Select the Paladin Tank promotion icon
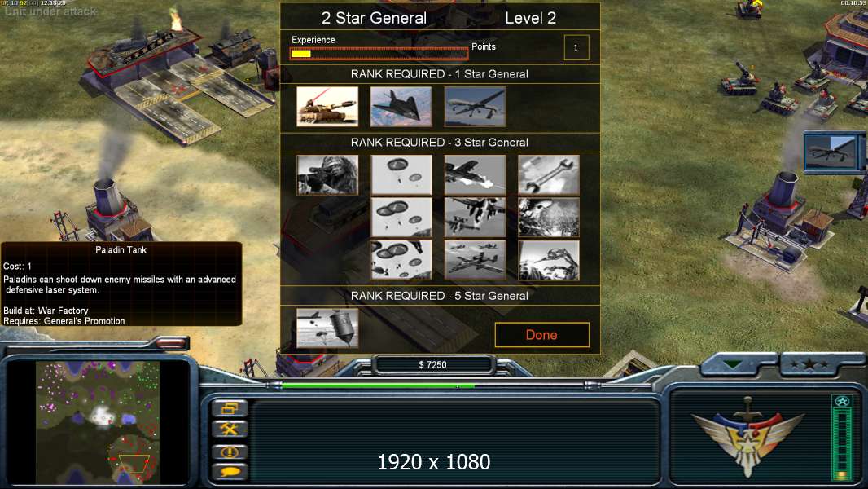Viewport: 868px width, 489px height. (327, 106)
